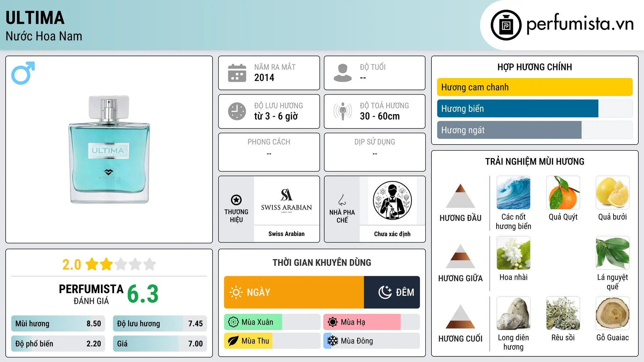Click the Chưa xác định perfumer caption
644x362 pixels.
click(x=392, y=234)
